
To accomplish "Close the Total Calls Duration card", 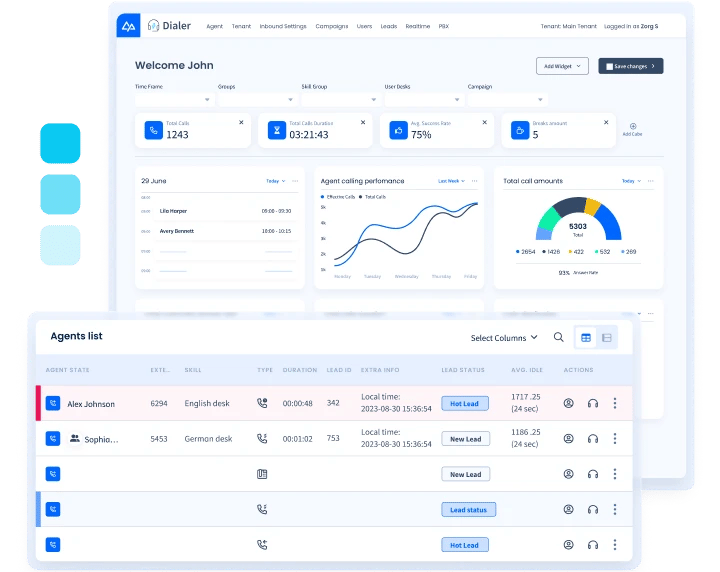I will pos(363,123).
